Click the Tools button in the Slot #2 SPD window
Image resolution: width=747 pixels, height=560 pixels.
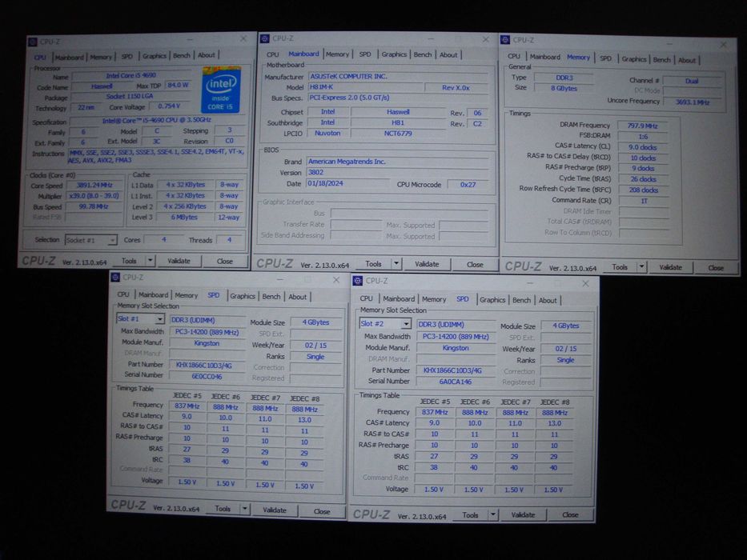(470, 514)
